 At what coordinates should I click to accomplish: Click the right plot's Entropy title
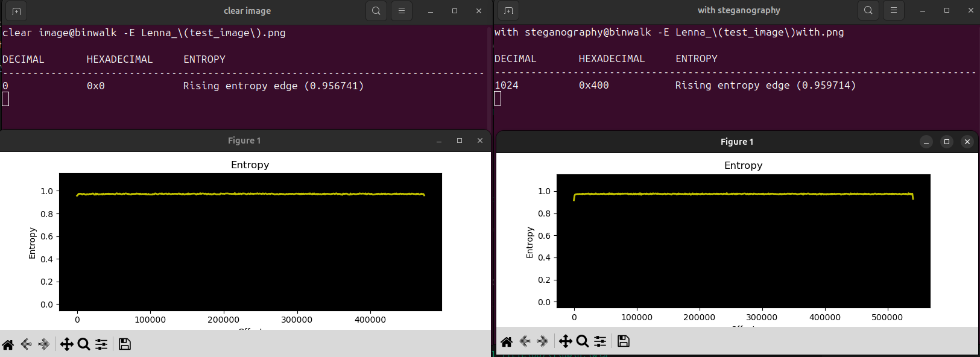[744, 165]
